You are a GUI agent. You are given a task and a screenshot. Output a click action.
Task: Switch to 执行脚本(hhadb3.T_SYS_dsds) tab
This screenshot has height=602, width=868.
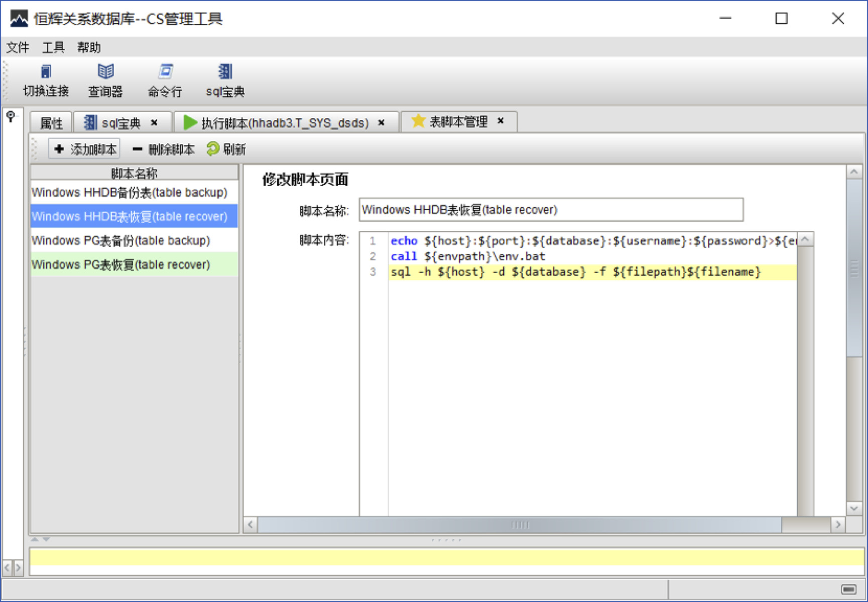285,123
